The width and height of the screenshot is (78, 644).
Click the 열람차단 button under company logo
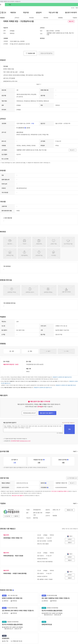tap(16, 516)
